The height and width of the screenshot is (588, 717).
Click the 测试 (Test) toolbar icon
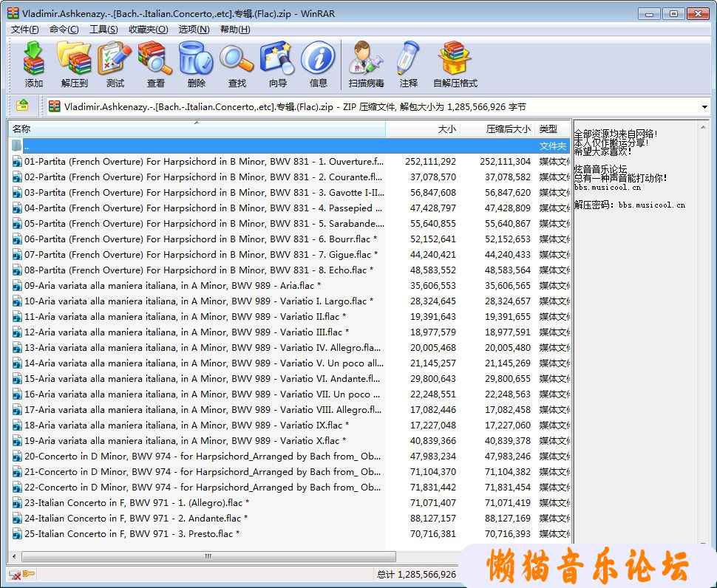coord(115,59)
